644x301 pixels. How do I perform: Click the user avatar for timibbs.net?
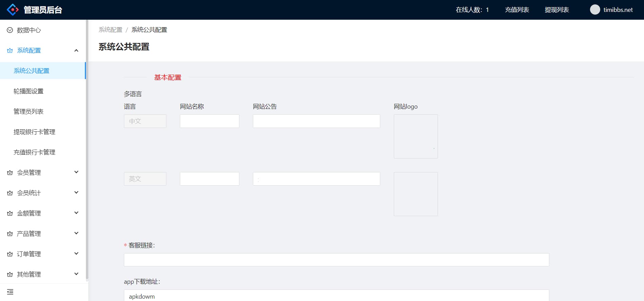[x=595, y=10]
